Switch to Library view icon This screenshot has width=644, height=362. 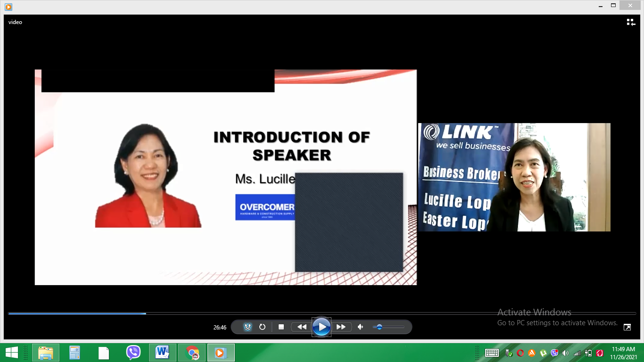click(631, 22)
